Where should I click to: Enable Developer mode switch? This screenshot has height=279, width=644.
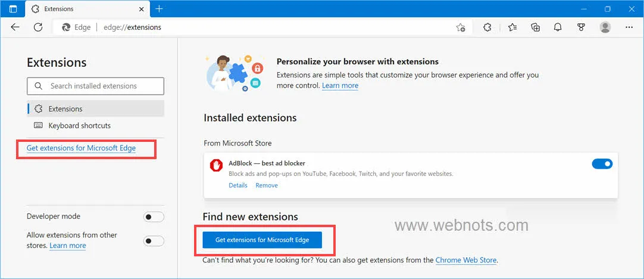coord(154,217)
